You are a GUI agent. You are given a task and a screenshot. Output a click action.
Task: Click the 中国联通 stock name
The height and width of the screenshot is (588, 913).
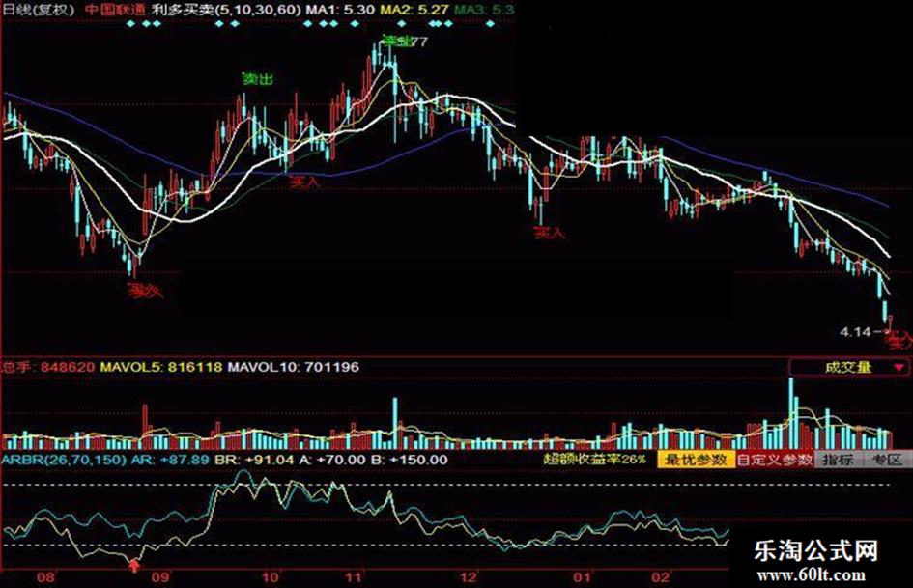click(x=115, y=10)
